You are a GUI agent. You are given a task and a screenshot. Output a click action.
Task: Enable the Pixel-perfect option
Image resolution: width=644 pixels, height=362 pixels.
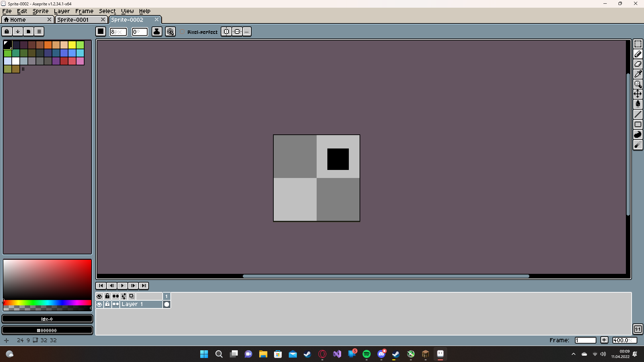(x=182, y=32)
